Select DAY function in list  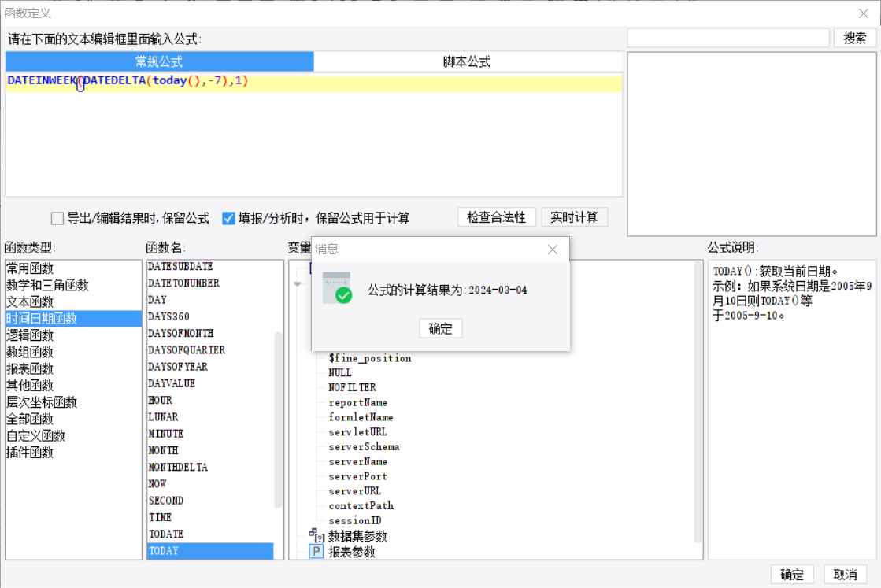[210, 300]
